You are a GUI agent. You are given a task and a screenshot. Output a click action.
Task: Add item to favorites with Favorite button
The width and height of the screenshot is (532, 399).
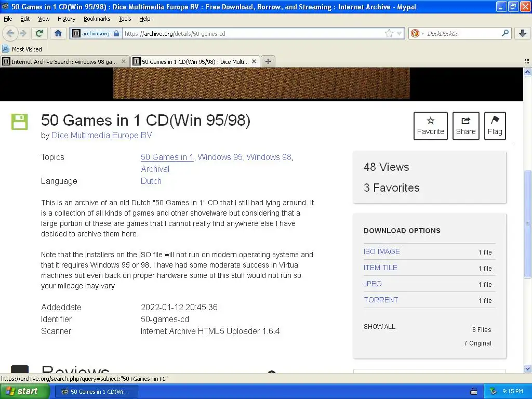(430, 126)
